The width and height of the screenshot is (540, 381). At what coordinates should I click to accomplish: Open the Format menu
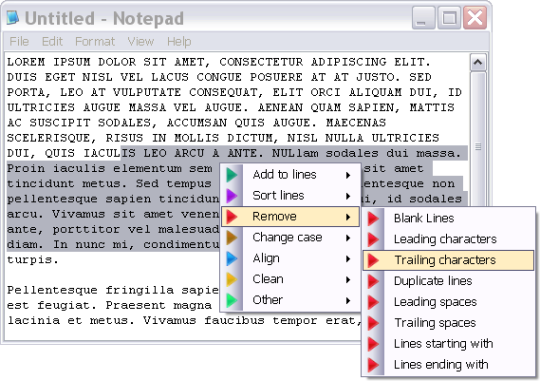tap(95, 42)
